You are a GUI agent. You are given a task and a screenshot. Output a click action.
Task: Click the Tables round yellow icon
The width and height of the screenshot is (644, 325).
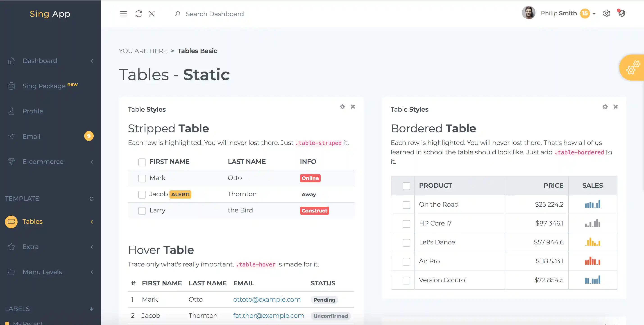pyautogui.click(x=11, y=221)
